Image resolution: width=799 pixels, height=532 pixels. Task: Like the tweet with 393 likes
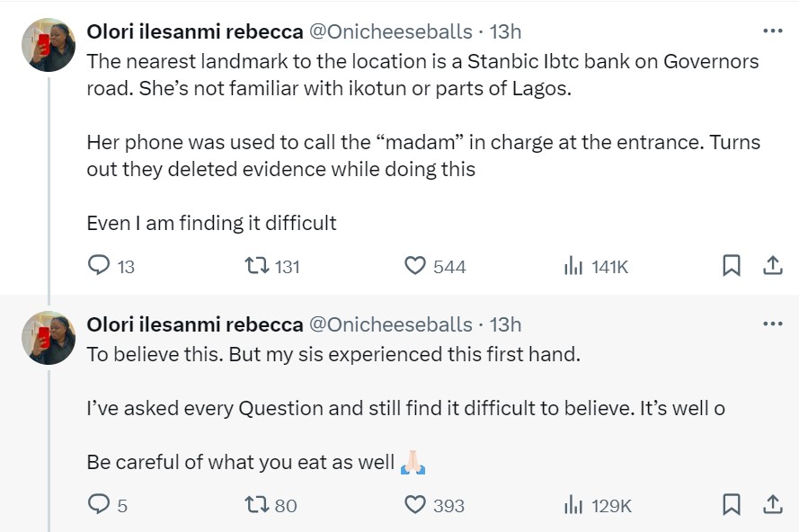pyautogui.click(x=414, y=505)
